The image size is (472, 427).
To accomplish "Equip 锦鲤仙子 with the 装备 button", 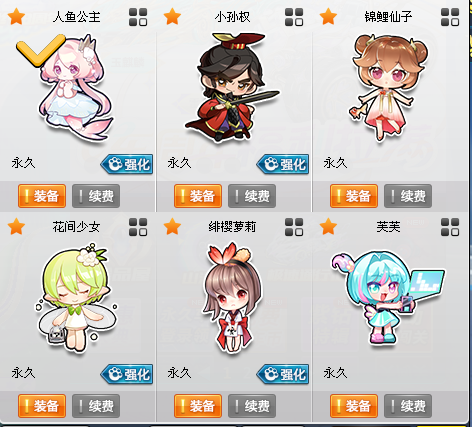I will 354,196.
